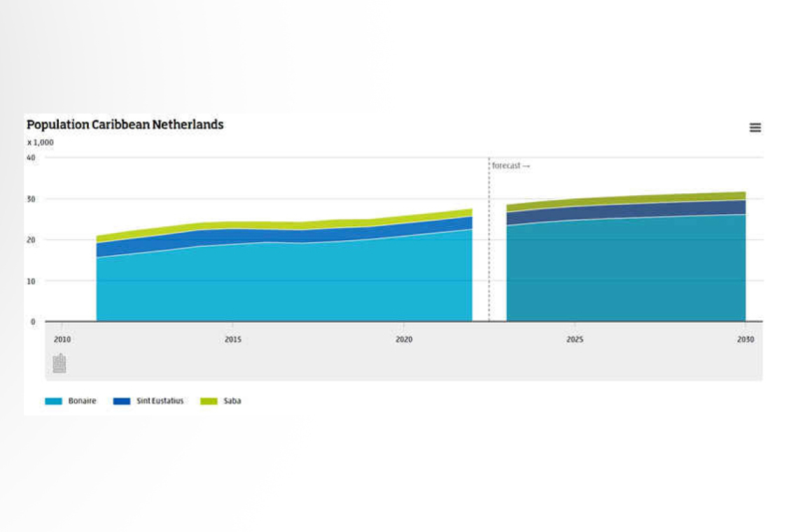Click the 20 y-axis value
This screenshot has width=798, height=532.
coord(31,240)
